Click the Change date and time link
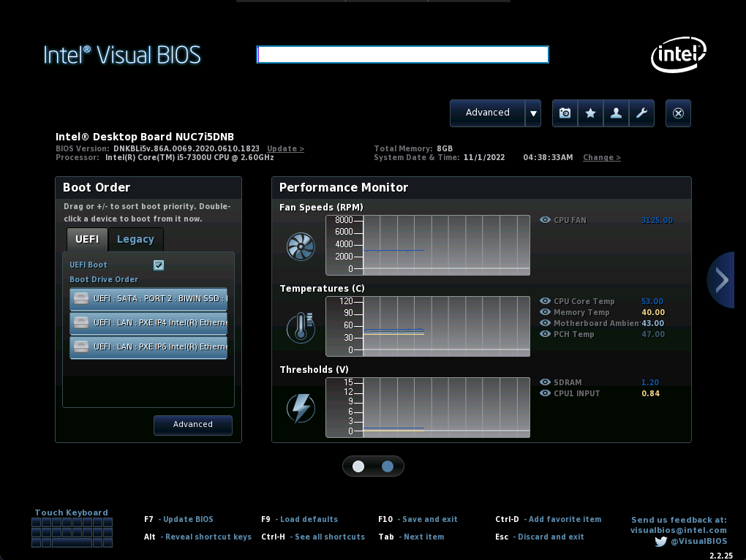The width and height of the screenshot is (746, 560). tap(602, 157)
